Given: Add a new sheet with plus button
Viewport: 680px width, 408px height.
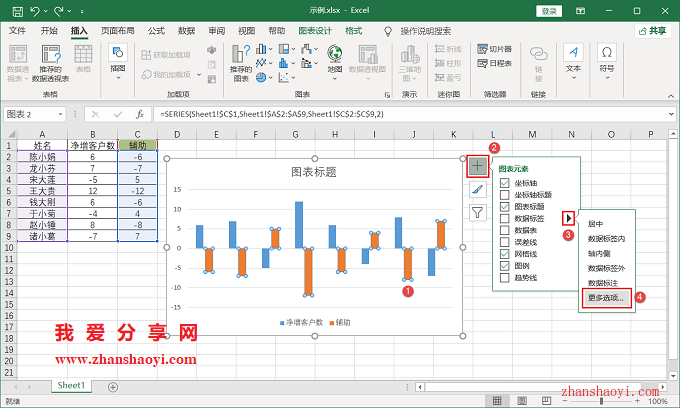Looking at the screenshot, I should click(113, 387).
